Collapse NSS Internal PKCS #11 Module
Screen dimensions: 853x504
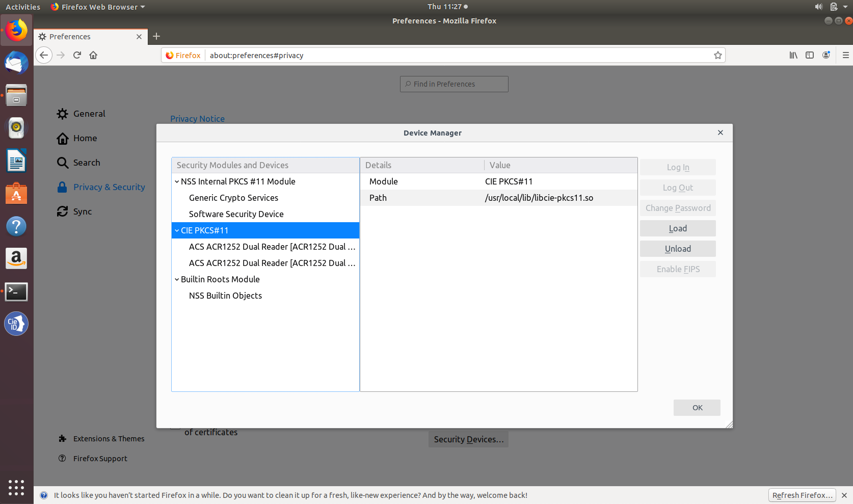pos(177,181)
